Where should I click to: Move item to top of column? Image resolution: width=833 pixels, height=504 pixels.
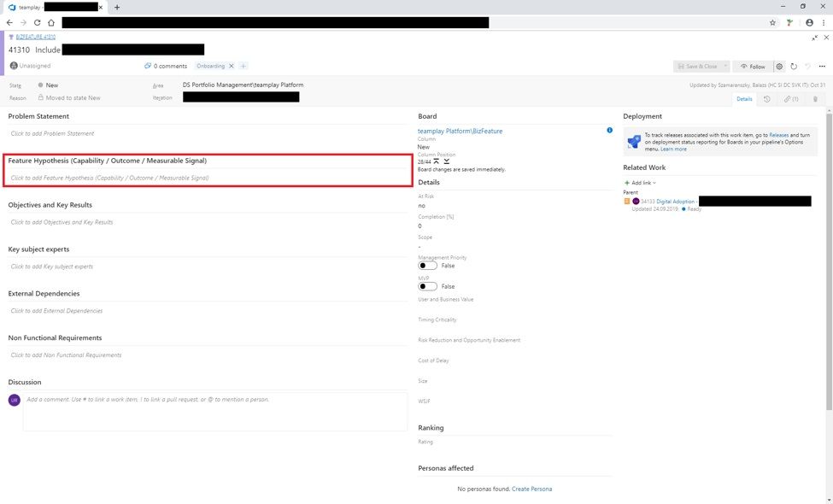[x=437, y=161]
